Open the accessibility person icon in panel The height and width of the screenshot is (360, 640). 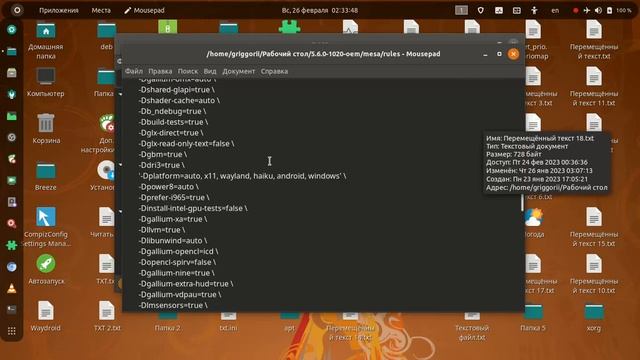click(x=534, y=10)
